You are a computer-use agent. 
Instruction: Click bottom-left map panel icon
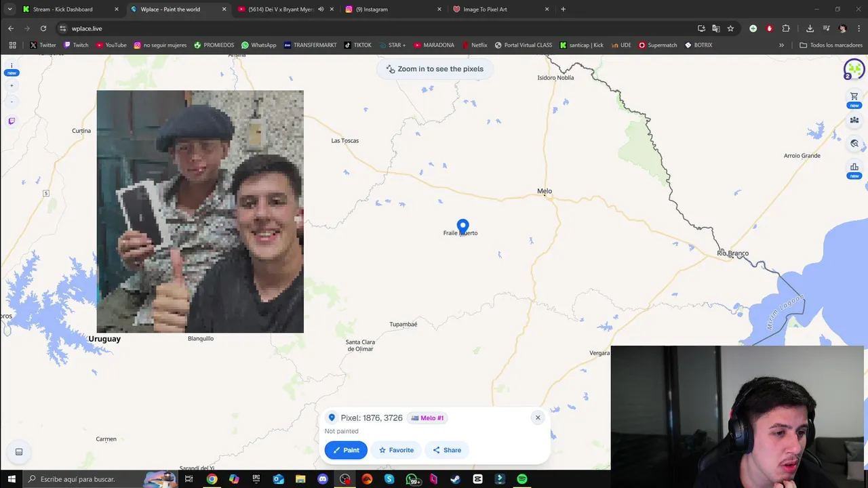[x=19, y=452]
